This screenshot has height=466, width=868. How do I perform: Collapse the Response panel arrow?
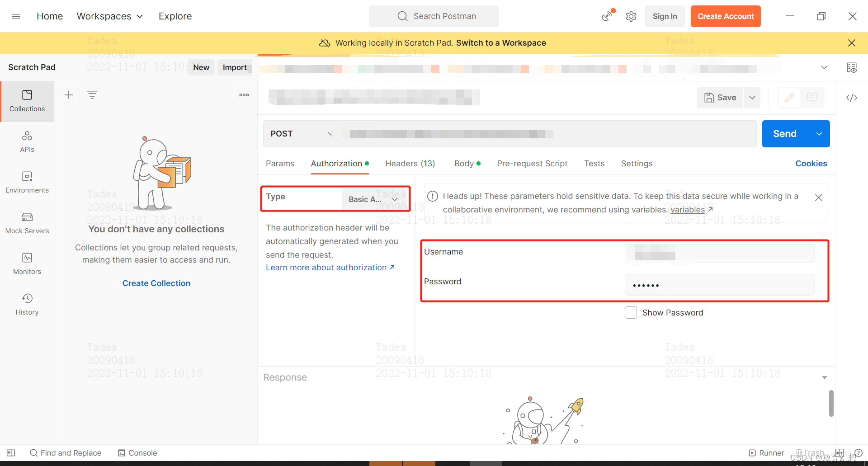(x=825, y=377)
